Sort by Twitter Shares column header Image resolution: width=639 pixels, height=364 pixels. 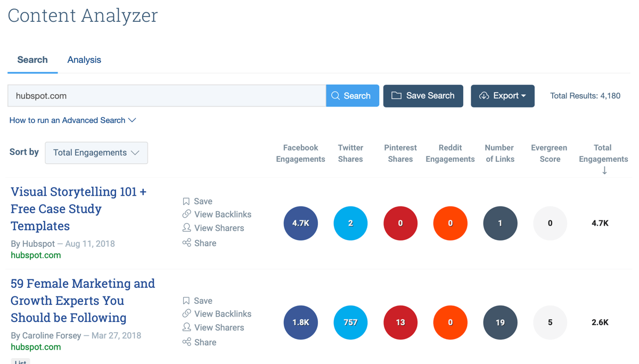coord(350,153)
